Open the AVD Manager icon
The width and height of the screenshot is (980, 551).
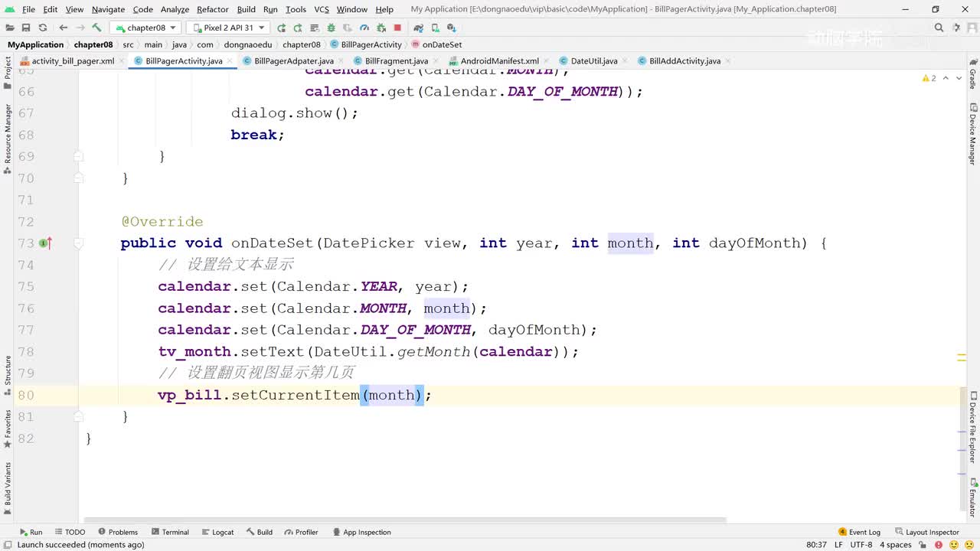tap(434, 28)
